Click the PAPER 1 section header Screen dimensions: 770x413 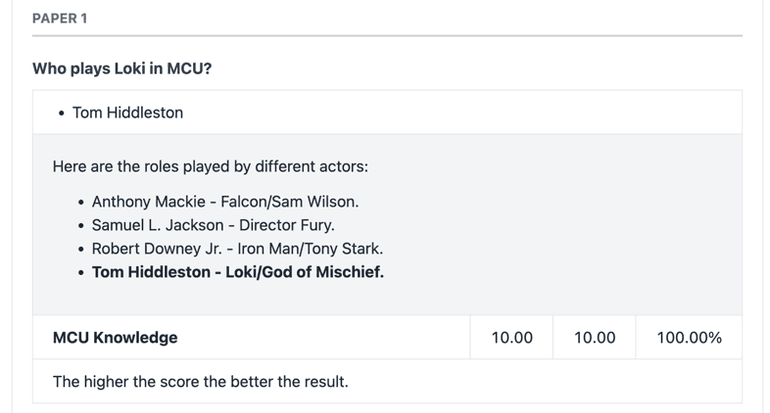[59, 19]
